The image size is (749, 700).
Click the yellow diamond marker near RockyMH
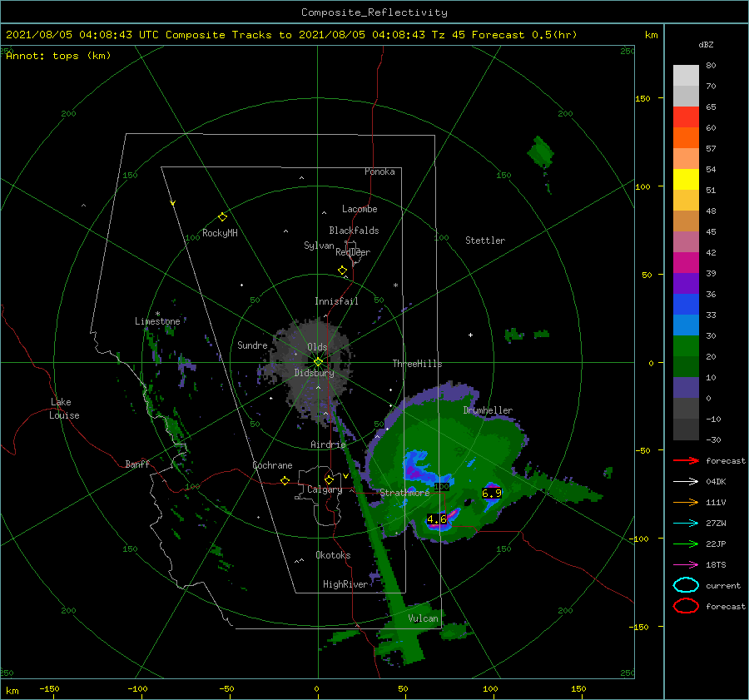pyautogui.click(x=222, y=217)
